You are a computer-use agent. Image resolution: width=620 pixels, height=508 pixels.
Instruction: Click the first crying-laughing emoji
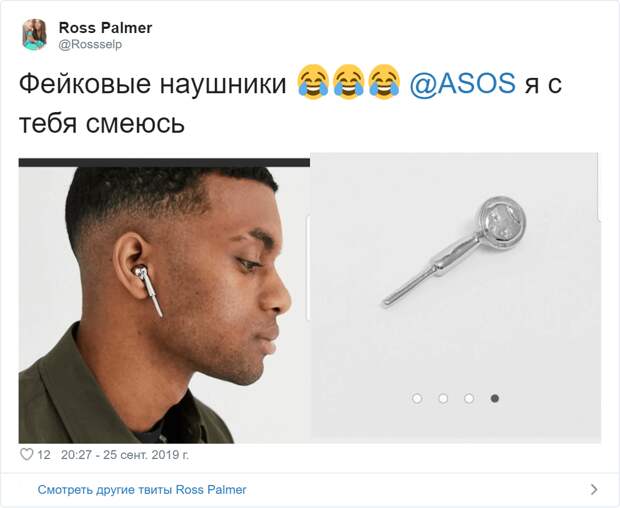pos(313,82)
